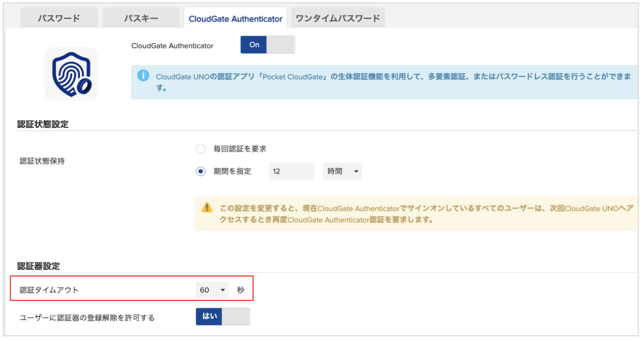Image resolution: width=644 pixels, height=340 pixels.
Task: Toggle the はい switch for 認証器の登録解除
Action: (223, 317)
